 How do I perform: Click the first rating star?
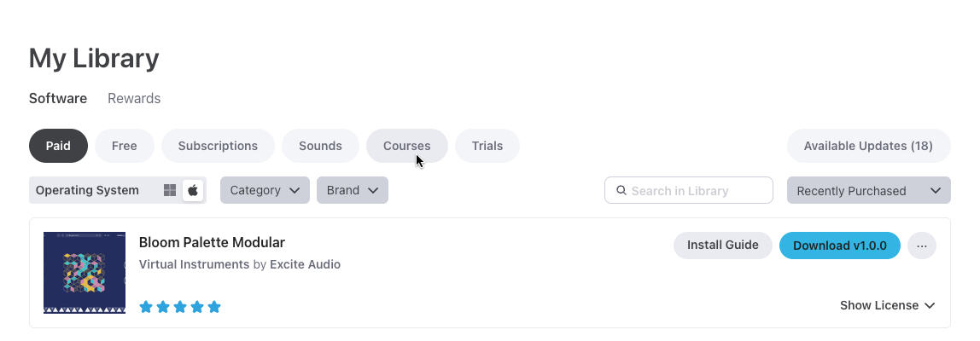[x=146, y=307]
